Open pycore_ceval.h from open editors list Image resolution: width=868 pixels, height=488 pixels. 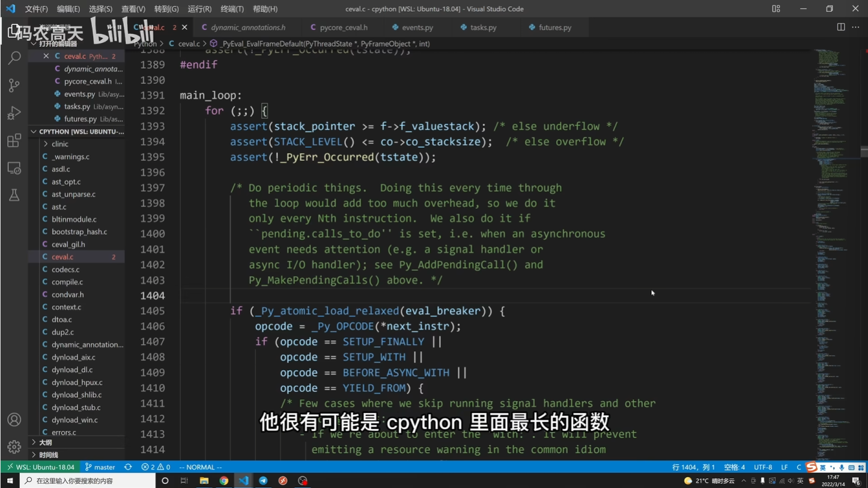click(x=88, y=81)
